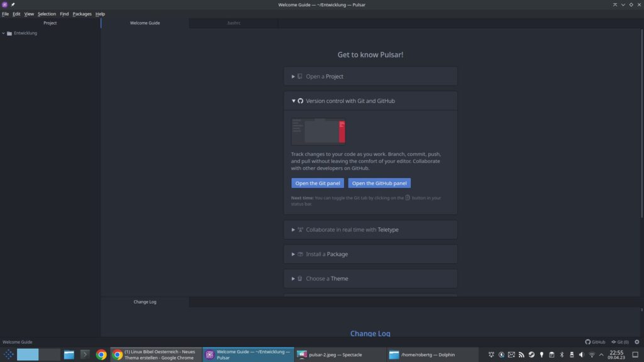This screenshot has width=644, height=362.
Task: Click the paint bucket icon beside Choose a Theme
Action: 300,278
